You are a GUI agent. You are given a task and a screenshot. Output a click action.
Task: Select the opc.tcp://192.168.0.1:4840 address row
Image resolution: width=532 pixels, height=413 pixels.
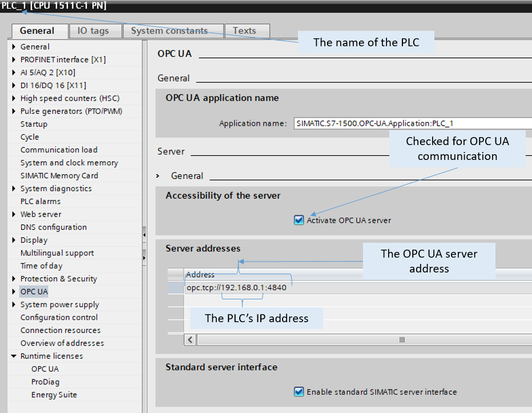tap(236, 287)
